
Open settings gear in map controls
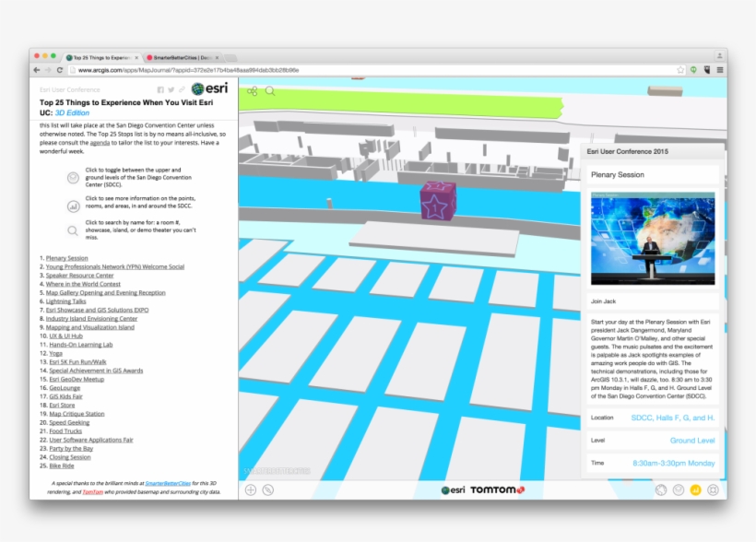[713, 490]
